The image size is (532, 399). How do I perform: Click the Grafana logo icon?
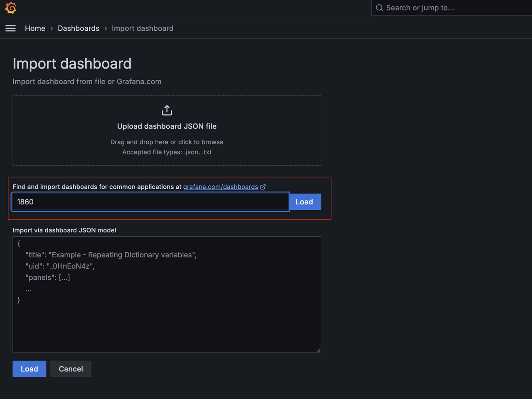pos(10,7)
